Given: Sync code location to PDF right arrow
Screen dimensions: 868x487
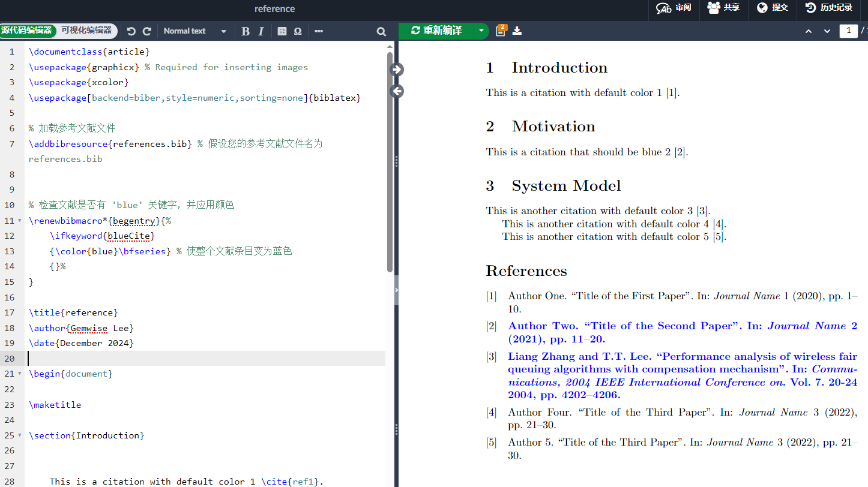Looking at the screenshot, I should coord(396,70).
